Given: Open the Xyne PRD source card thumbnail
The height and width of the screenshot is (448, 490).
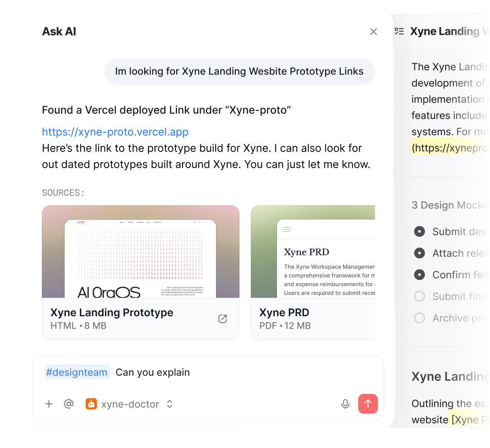Looking at the screenshot, I should 313,252.
